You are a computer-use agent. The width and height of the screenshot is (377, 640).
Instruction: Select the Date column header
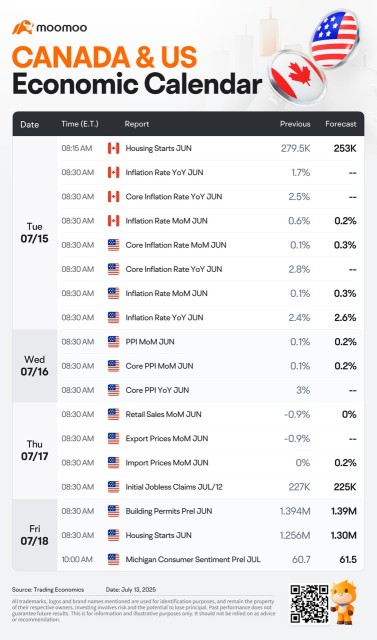(x=30, y=124)
